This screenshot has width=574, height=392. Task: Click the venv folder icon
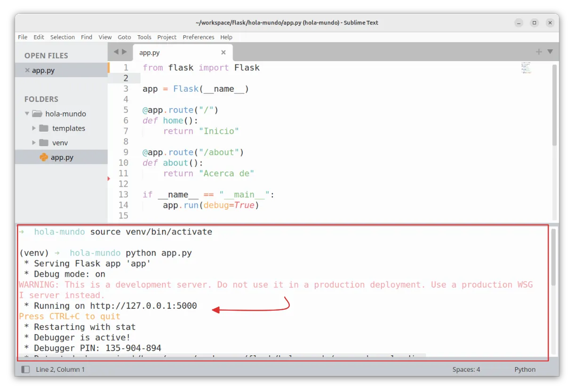tap(44, 143)
